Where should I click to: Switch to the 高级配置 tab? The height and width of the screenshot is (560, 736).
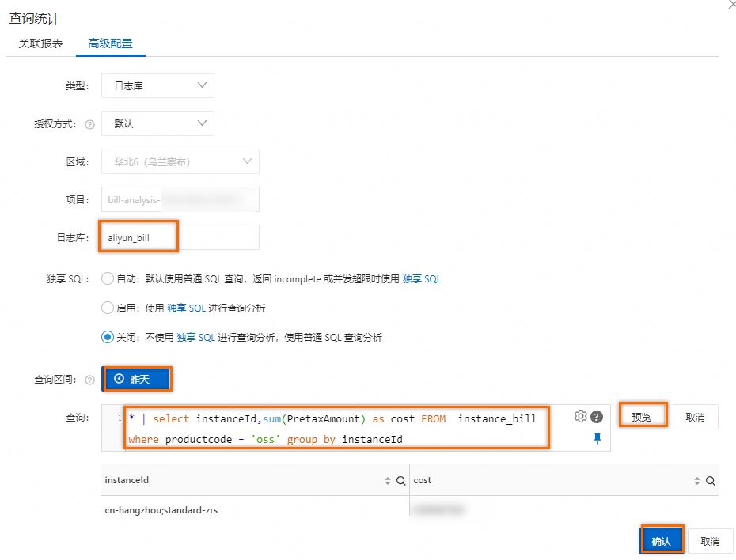click(110, 44)
